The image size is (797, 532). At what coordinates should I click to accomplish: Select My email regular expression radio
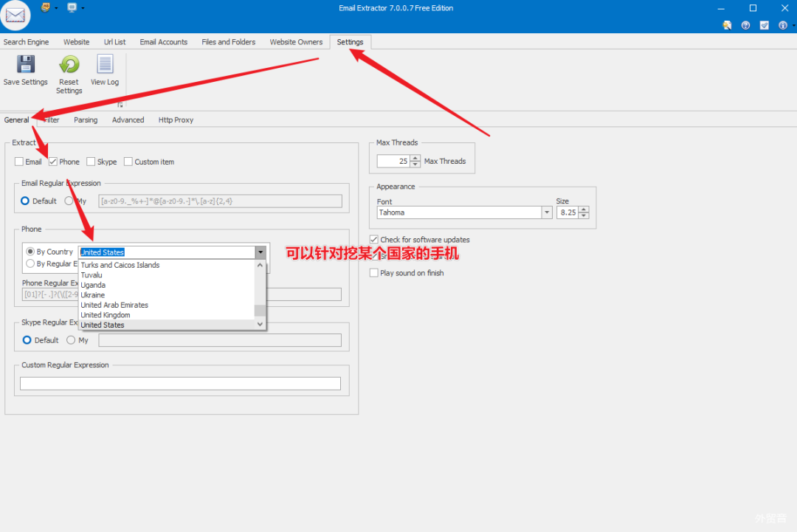click(x=69, y=201)
